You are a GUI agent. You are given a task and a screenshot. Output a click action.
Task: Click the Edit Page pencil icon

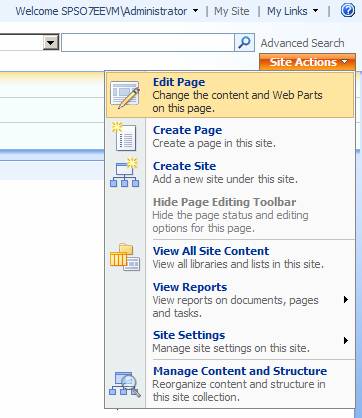tap(125, 95)
